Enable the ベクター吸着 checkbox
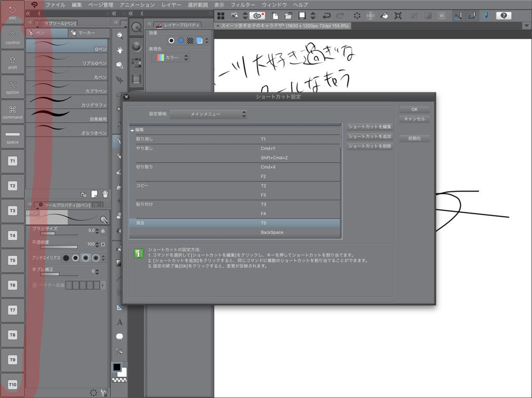The width and height of the screenshot is (532, 398). click(x=35, y=285)
